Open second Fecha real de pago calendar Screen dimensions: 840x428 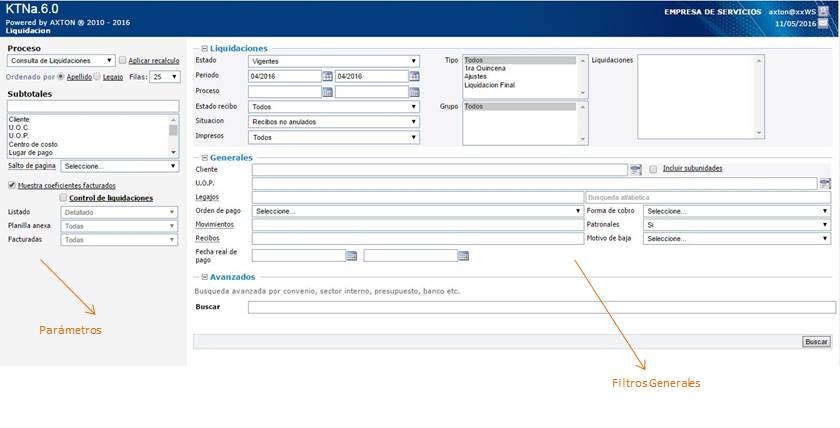pyautogui.click(x=463, y=256)
